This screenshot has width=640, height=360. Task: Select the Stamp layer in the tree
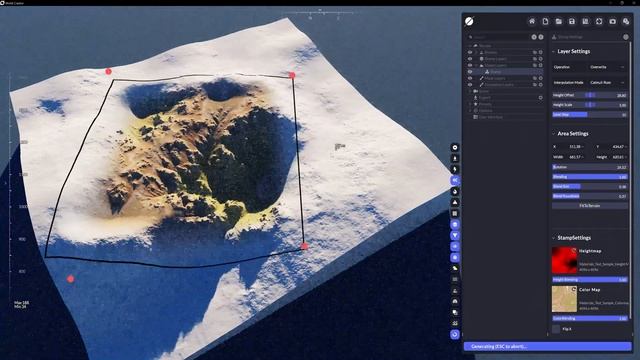[505, 72]
